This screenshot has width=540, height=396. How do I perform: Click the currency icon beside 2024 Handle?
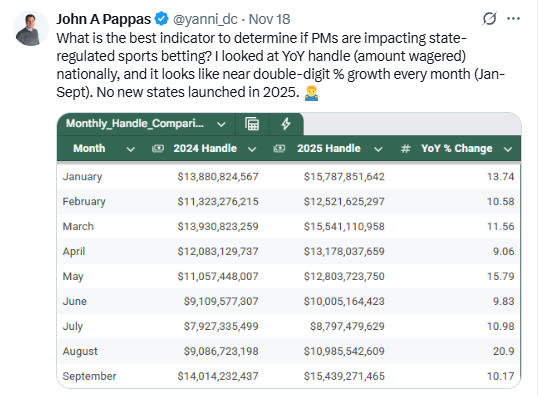tap(158, 148)
